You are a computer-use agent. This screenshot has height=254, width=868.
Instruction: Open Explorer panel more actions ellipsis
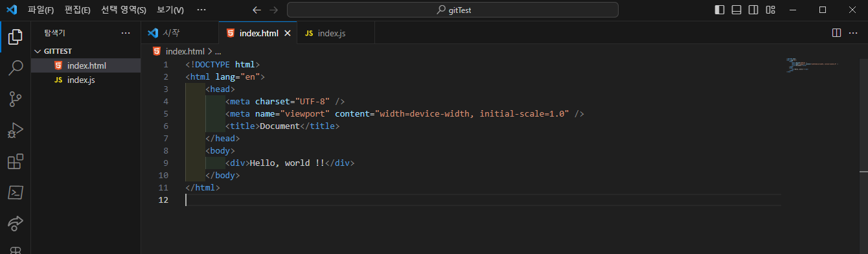pos(126,32)
